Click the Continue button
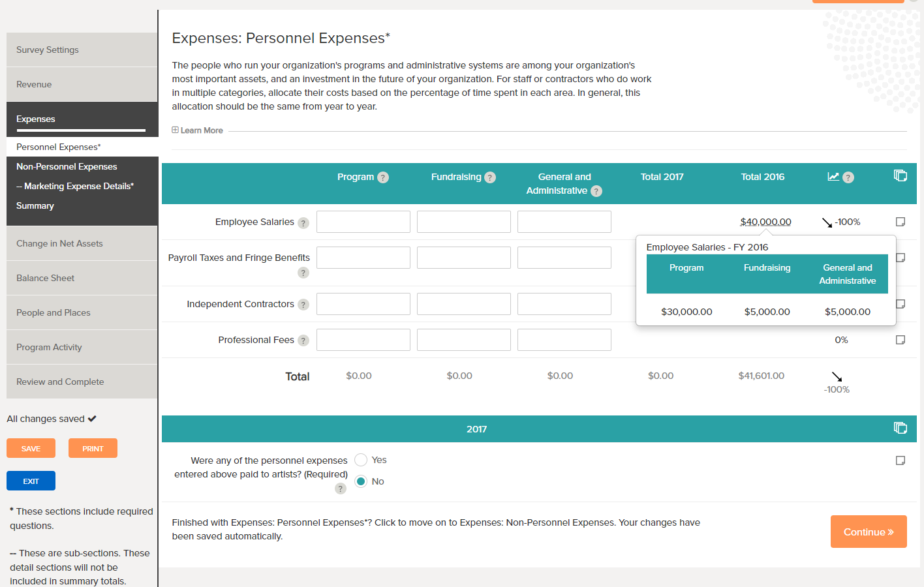Viewport: 924px width, 587px height. 869,532
